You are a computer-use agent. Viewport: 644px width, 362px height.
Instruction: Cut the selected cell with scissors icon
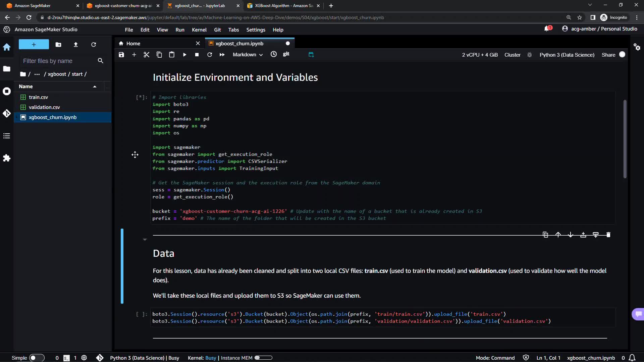[146, 55]
